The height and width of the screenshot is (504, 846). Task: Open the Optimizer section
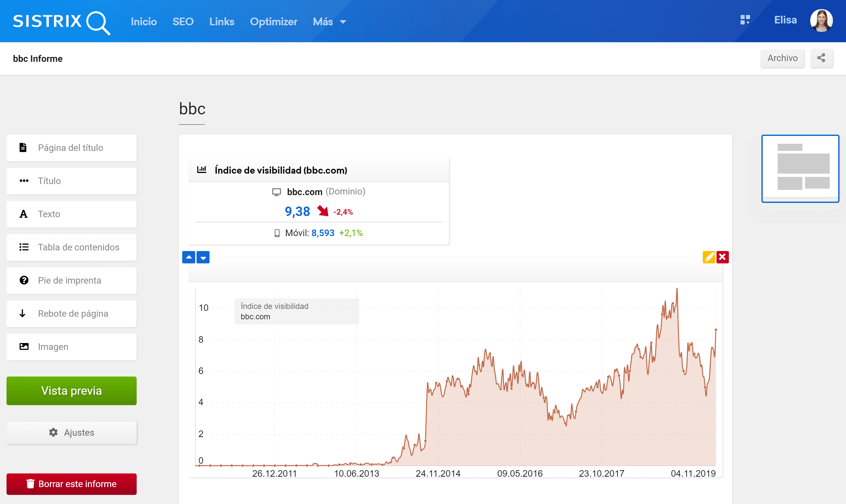tap(274, 21)
